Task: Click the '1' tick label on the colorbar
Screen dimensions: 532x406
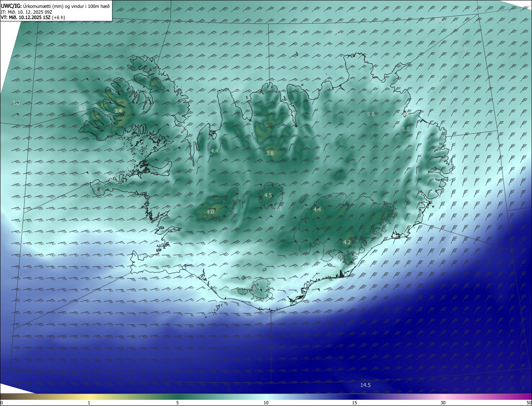Action: point(89,403)
